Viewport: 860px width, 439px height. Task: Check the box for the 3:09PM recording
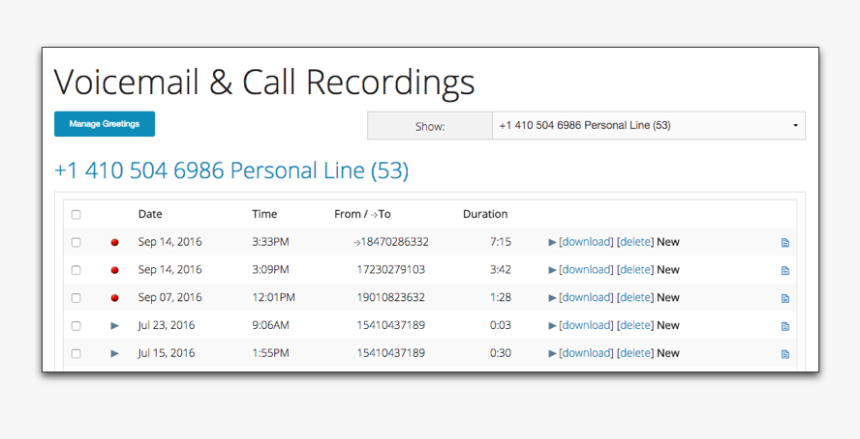pos(76,270)
